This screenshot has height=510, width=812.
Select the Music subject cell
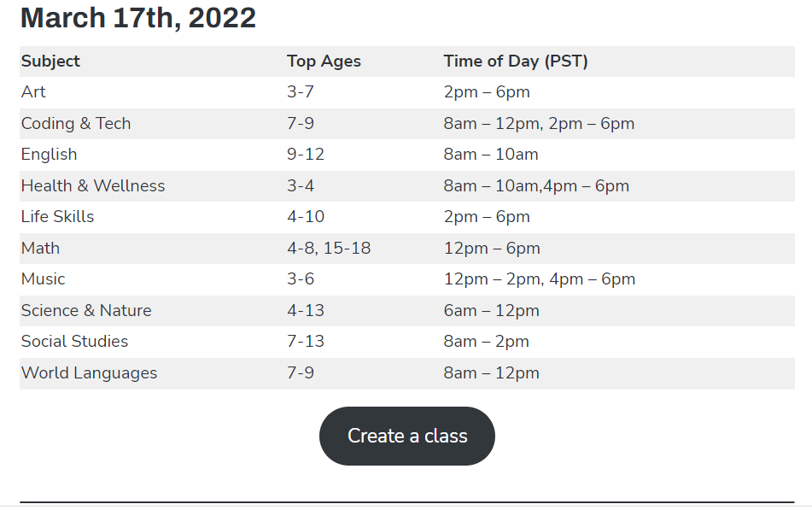tap(43, 279)
